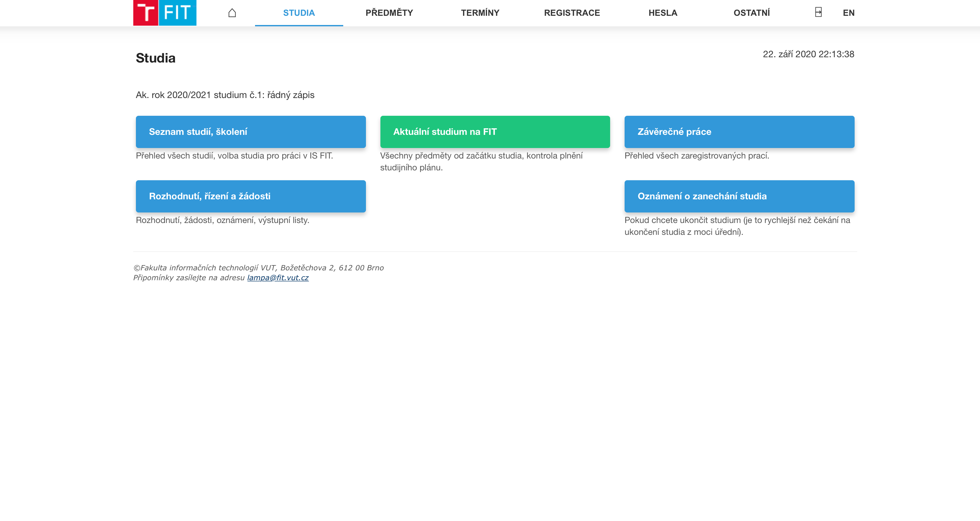Click the logout door icon
The width and height of the screenshot is (980, 521).
coord(818,12)
